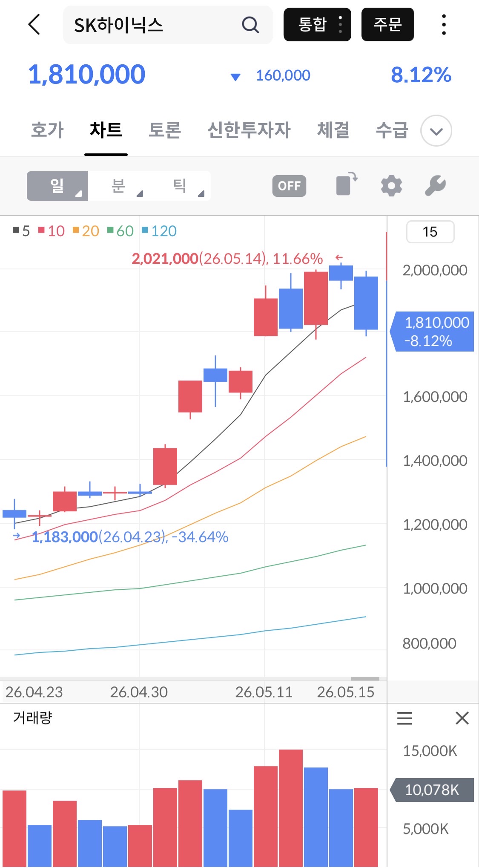
Task: Open the 통합 market selector dropdown
Action: [317, 24]
